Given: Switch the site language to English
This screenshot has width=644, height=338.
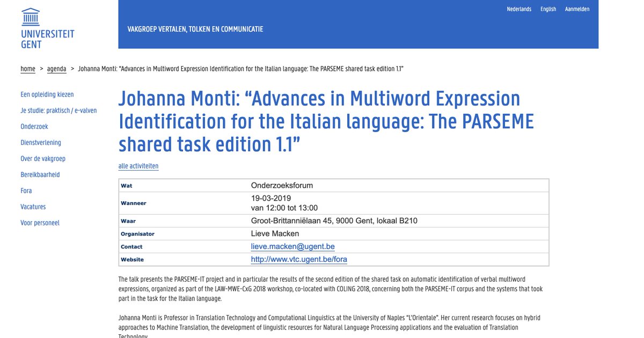Looking at the screenshot, I should tap(548, 9).
